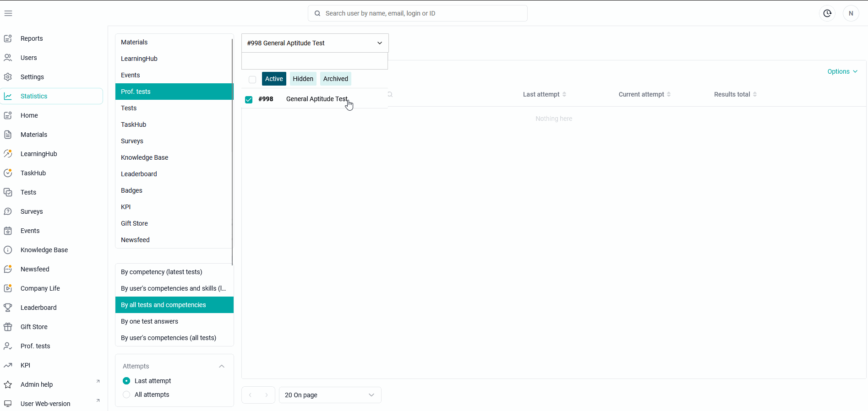Image resolution: width=868 pixels, height=411 pixels.
Task: Click the Events calendar icon
Action: point(8,231)
